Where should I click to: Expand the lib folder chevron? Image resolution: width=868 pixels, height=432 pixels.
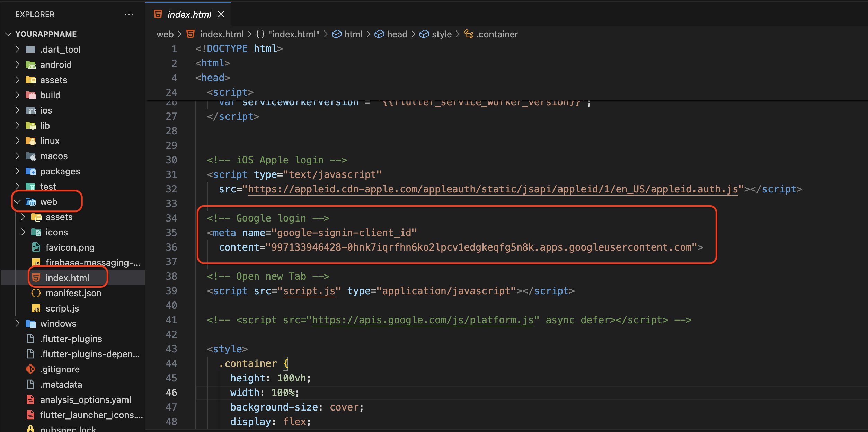pyautogui.click(x=18, y=126)
